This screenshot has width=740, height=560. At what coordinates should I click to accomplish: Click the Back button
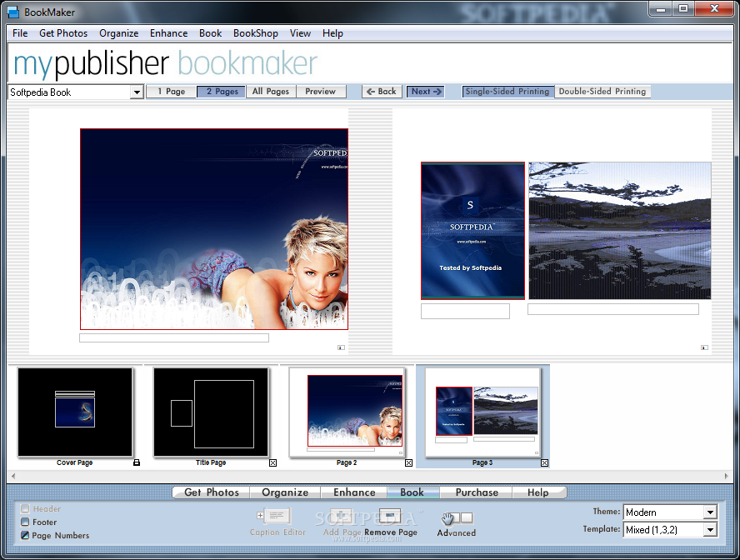pos(382,92)
